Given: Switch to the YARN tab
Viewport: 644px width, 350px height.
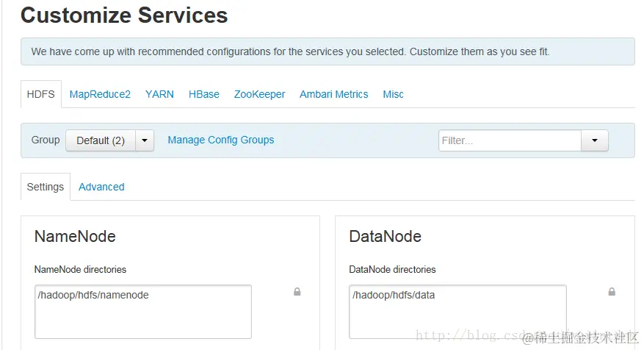Looking at the screenshot, I should click(159, 94).
